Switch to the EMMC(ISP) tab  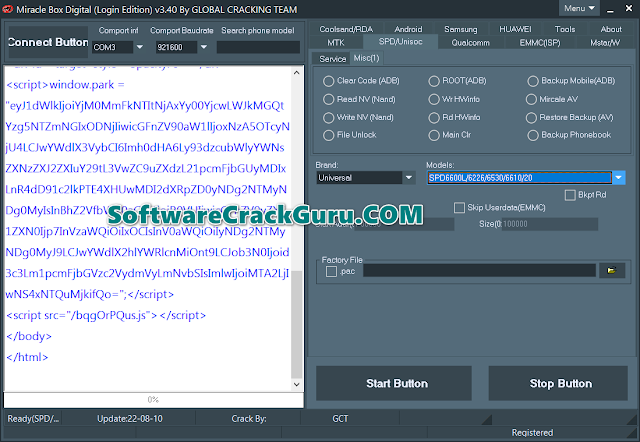(x=540, y=42)
